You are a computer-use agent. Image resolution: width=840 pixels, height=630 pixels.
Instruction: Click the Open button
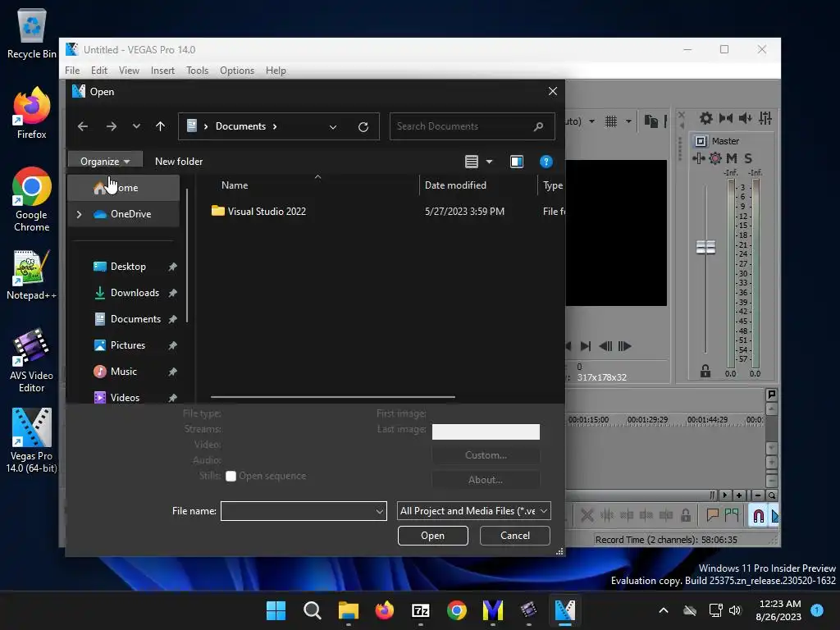click(x=433, y=536)
